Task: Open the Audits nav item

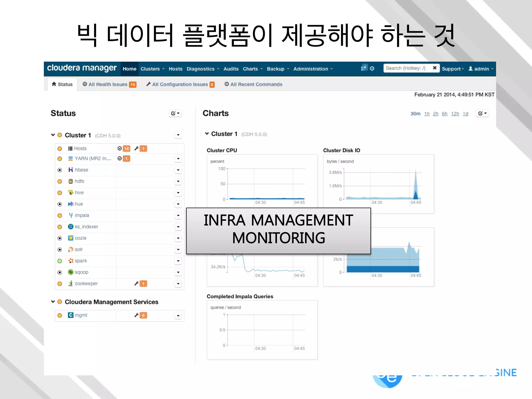Action: click(x=231, y=69)
